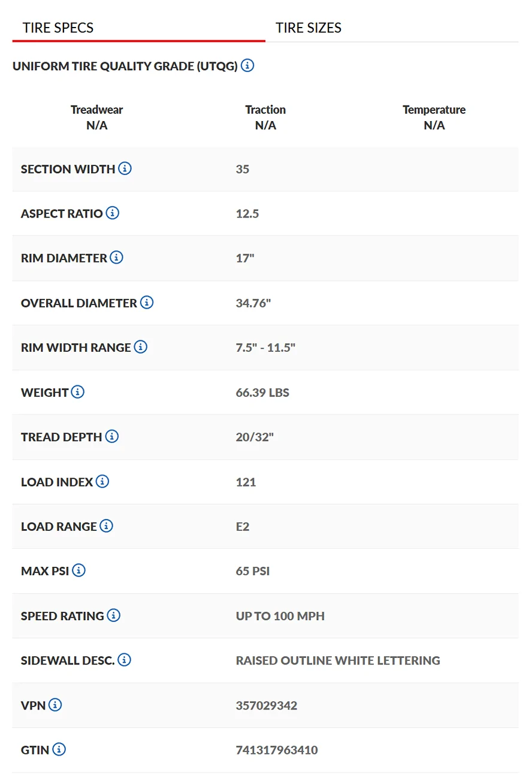Click the GTIN number 741317963410
This screenshot has width=532, height=779.
[277, 750]
